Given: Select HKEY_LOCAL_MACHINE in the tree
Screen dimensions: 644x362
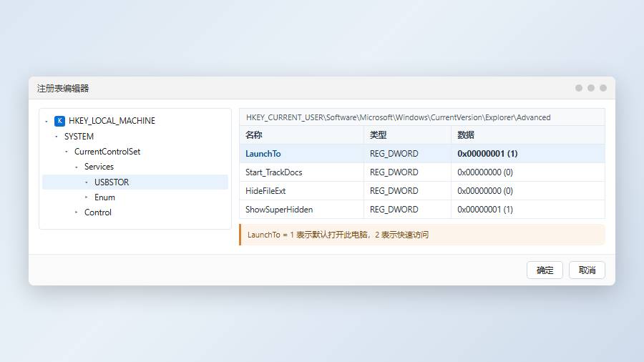Looking at the screenshot, I should click(112, 121).
